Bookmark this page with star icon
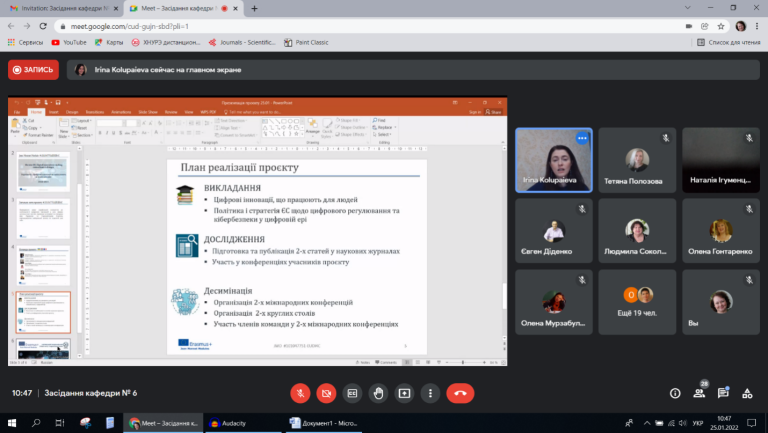The height and width of the screenshot is (433, 768). point(720,26)
